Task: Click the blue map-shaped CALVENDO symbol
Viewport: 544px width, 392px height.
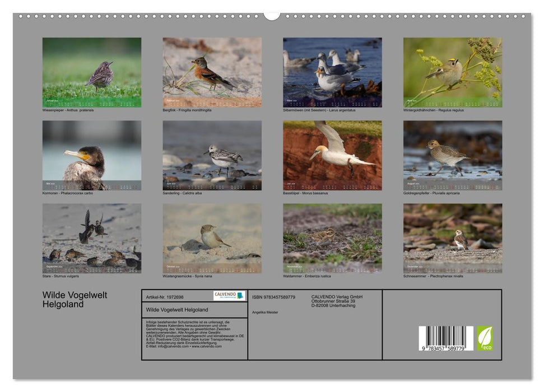Action: 240,295
